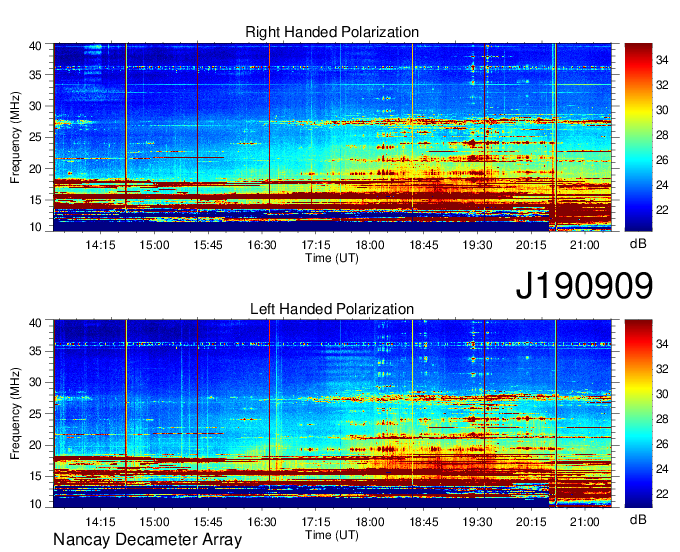Click the 25 MHz tick label on top plot
This screenshot has height=552, width=680.
click(x=35, y=137)
